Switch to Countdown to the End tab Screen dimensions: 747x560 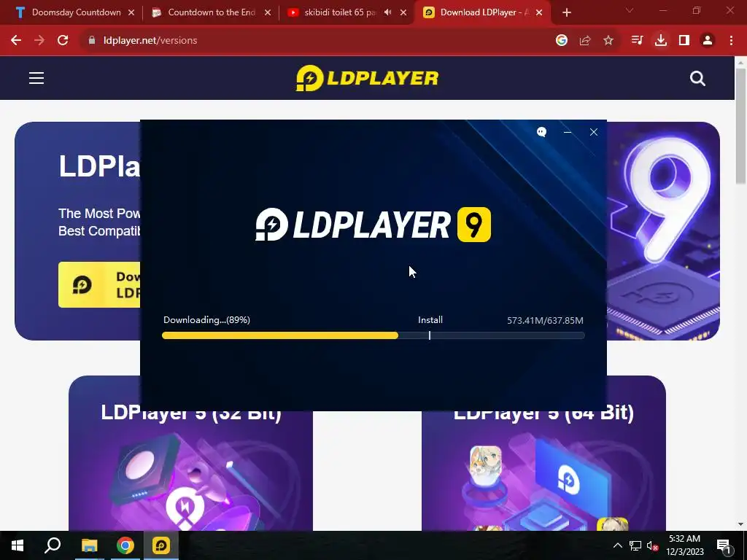211,12
